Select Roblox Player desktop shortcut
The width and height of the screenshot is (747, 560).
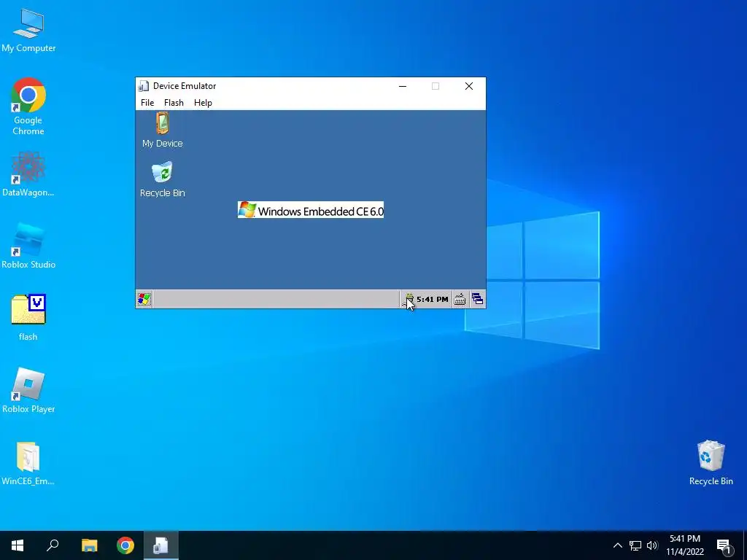[28, 391]
